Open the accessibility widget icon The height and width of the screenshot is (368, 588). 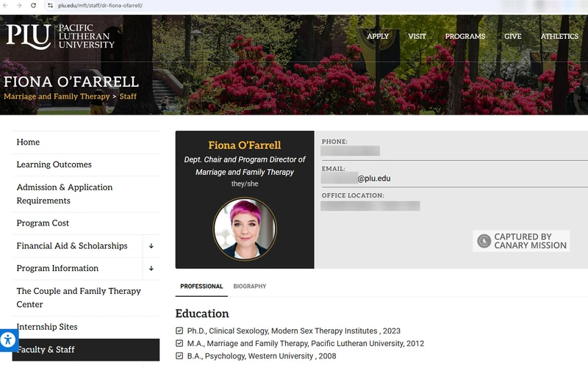point(8,340)
